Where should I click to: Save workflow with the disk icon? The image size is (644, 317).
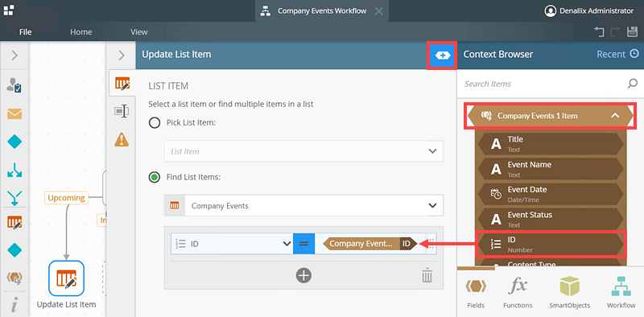tap(632, 31)
